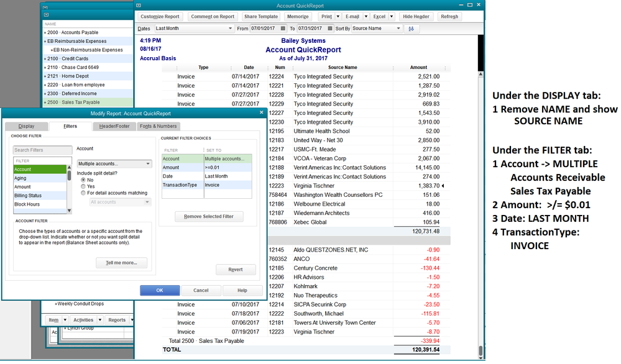
Task: Click the From date field 07/01/2017
Action: (265, 29)
